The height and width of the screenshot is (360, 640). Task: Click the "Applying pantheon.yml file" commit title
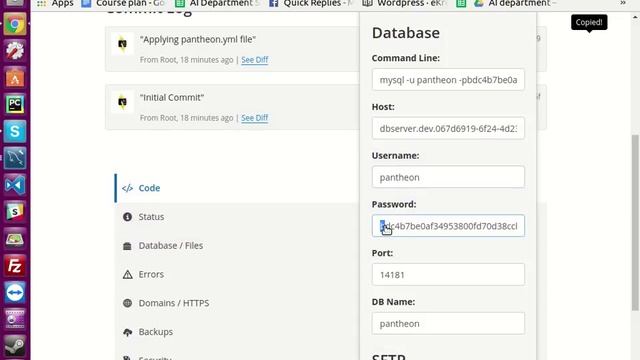198,40
